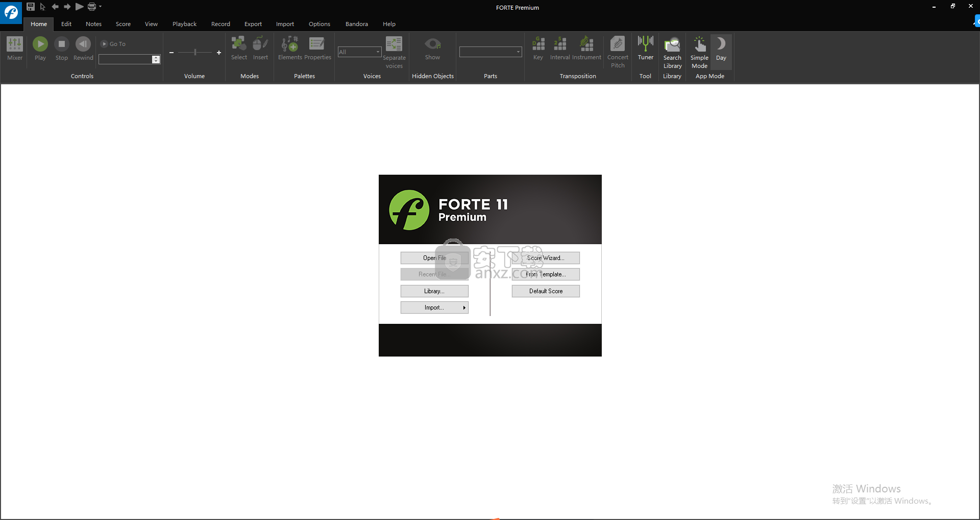The image size is (980, 520).
Task: Click the Rewind button
Action: point(83,49)
